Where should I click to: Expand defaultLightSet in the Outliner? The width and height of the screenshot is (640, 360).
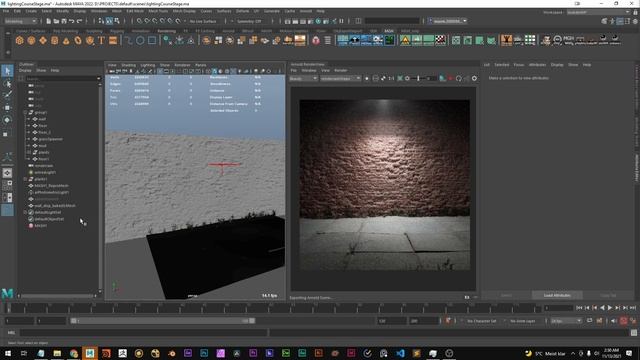(x=26, y=212)
